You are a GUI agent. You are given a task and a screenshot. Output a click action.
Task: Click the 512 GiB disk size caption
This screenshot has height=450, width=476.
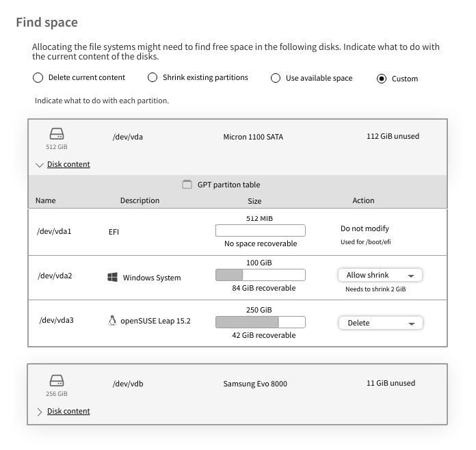57,147
